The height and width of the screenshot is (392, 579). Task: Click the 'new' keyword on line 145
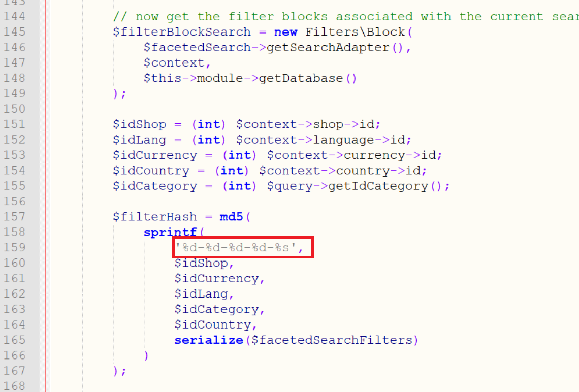coord(285,32)
